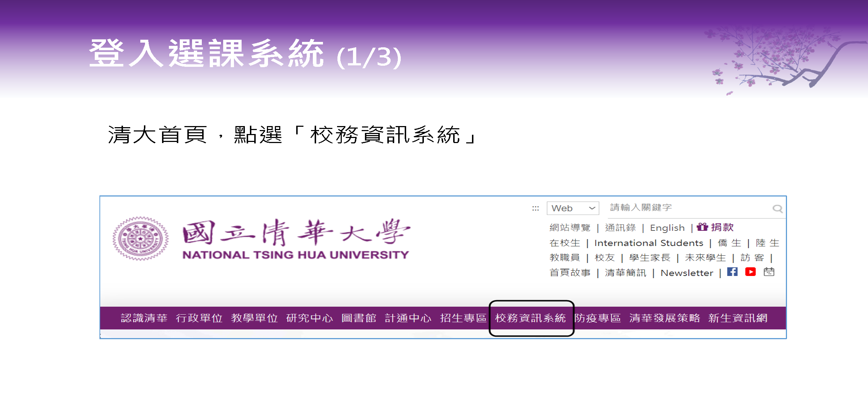868x393 pixels.
Task: Click the 首頁故事 link
Action: [570, 272]
